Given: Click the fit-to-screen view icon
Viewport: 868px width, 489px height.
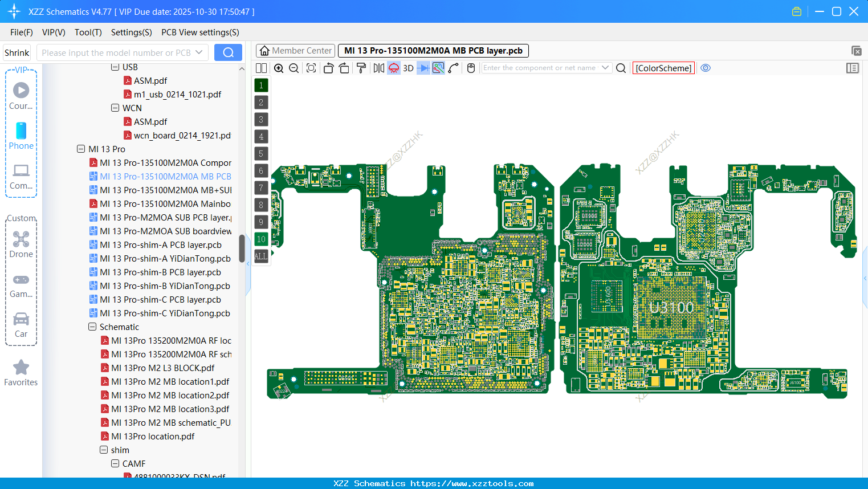Looking at the screenshot, I should (311, 68).
